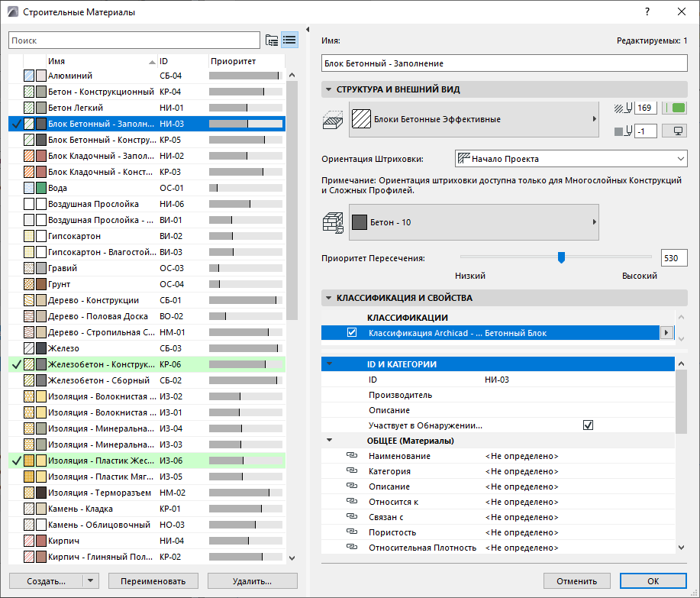Collapse СТРУКТУРА И ВНЕШНИЙ ВИД section

coord(329,89)
